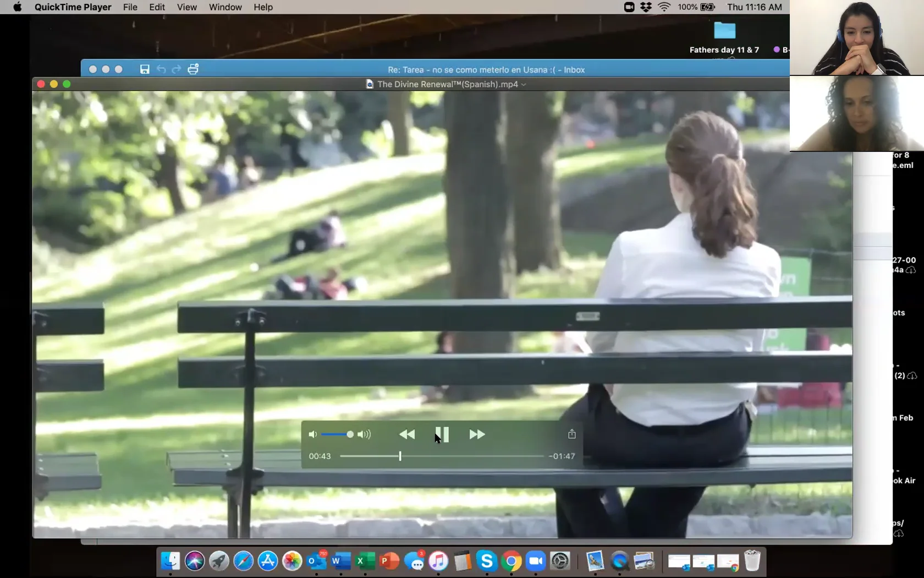Expand the video title dropdown chevron

[524, 85]
